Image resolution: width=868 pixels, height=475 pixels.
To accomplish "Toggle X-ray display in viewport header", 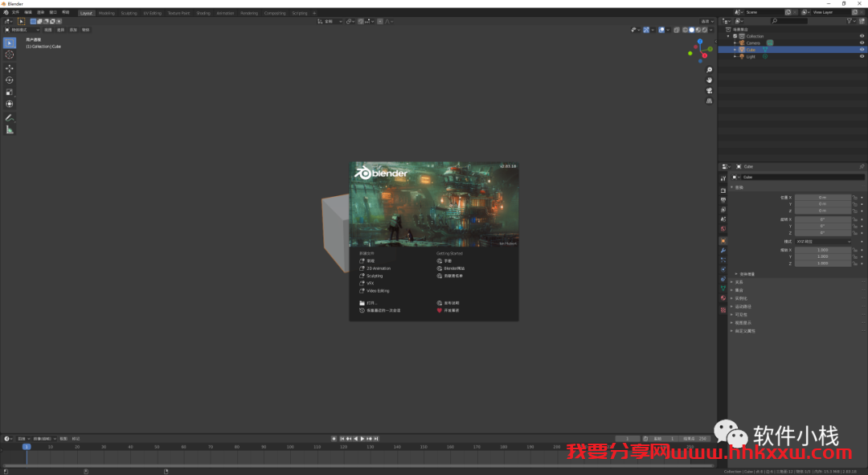I will pyautogui.click(x=677, y=30).
